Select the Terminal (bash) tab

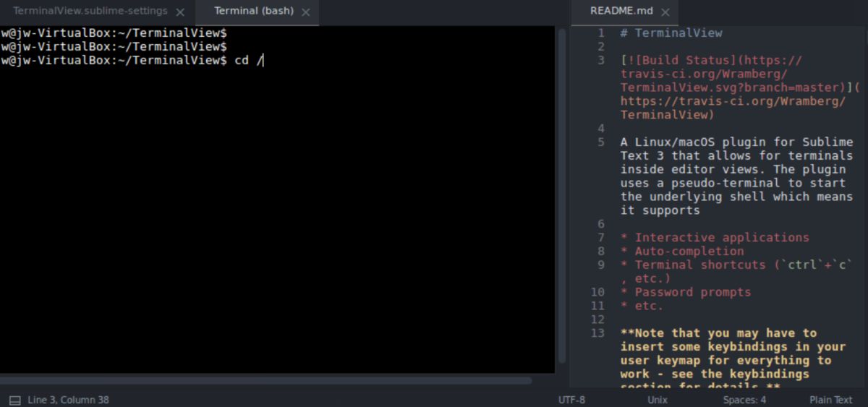pos(255,11)
